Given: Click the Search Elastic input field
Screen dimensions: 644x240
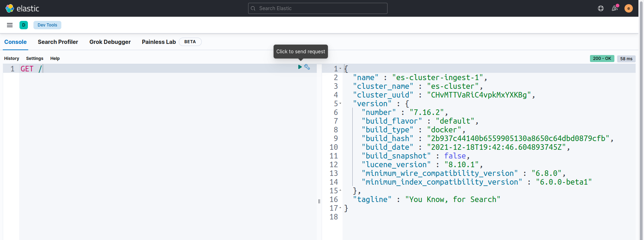Looking at the screenshot, I should (x=318, y=8).
